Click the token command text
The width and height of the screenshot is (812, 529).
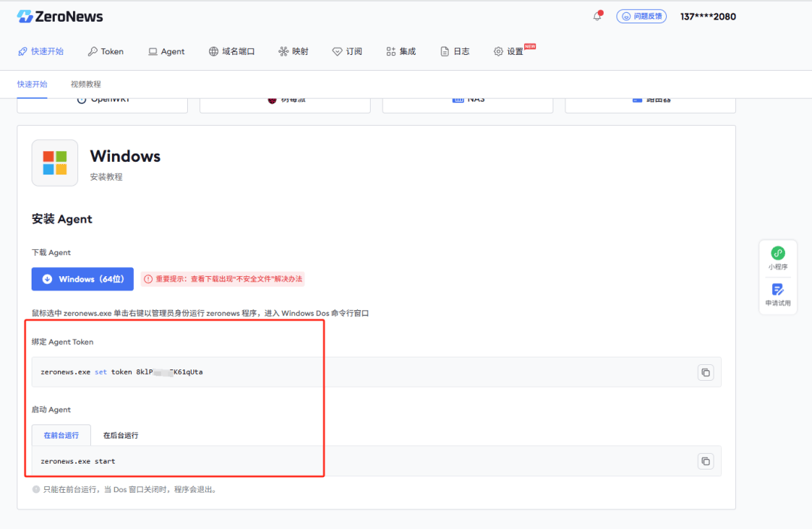[122, 372]
